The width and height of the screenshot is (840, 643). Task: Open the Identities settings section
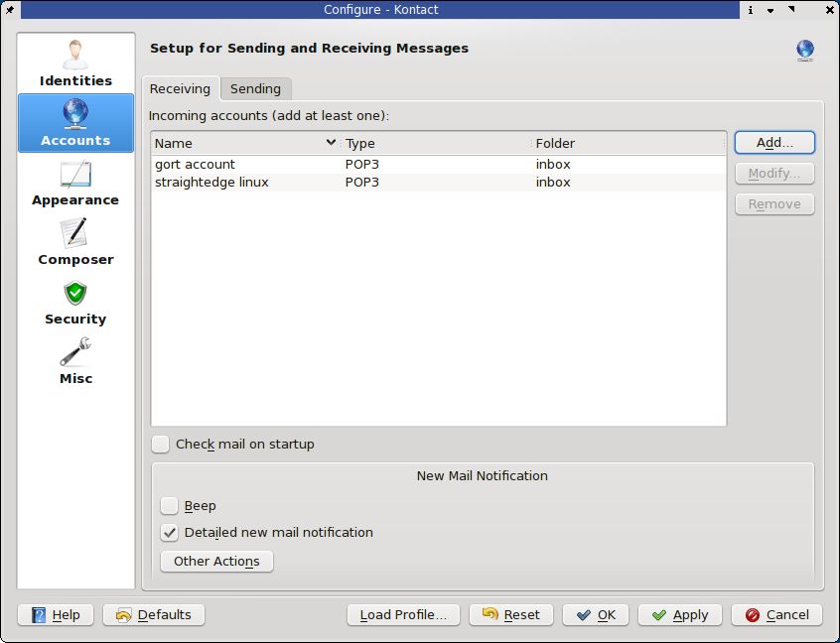tap(75, 64)
